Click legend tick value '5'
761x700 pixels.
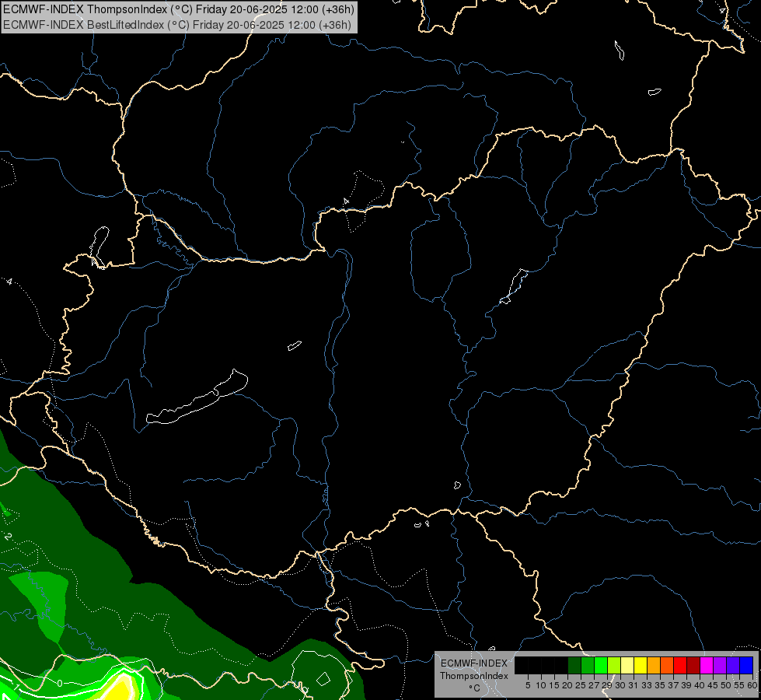pyautogui.click(x=528, y=685)
